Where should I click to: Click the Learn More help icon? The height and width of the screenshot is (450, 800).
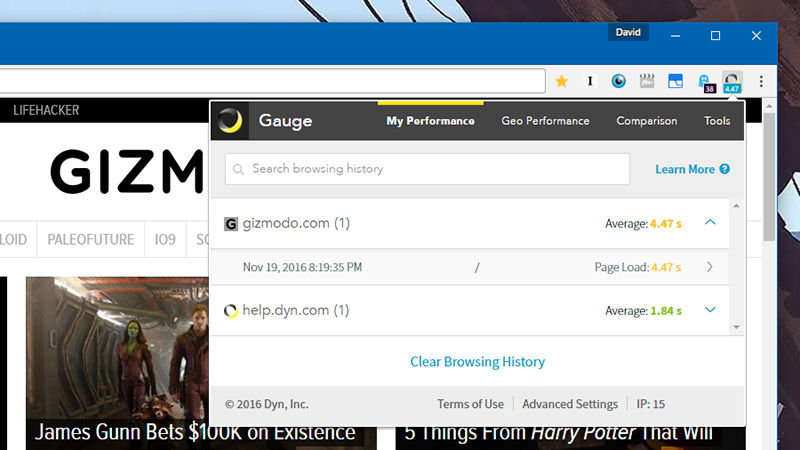(x=724, y=169)
